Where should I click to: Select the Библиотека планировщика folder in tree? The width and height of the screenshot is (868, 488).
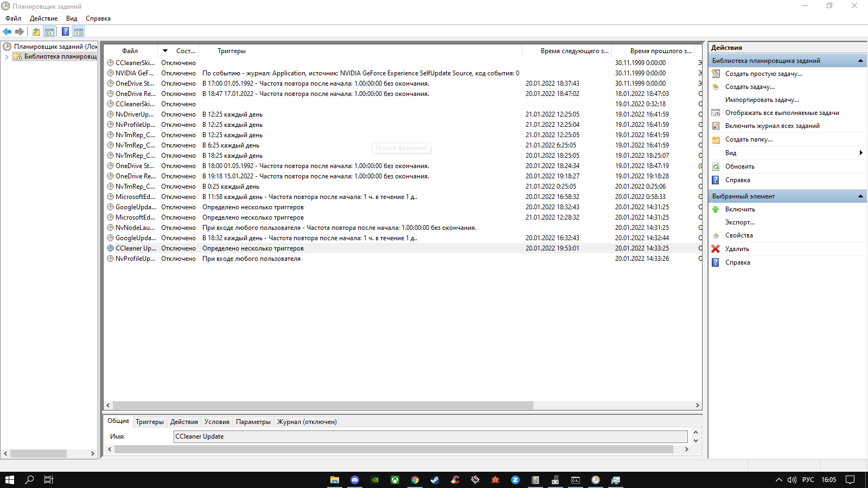point(55,56)
